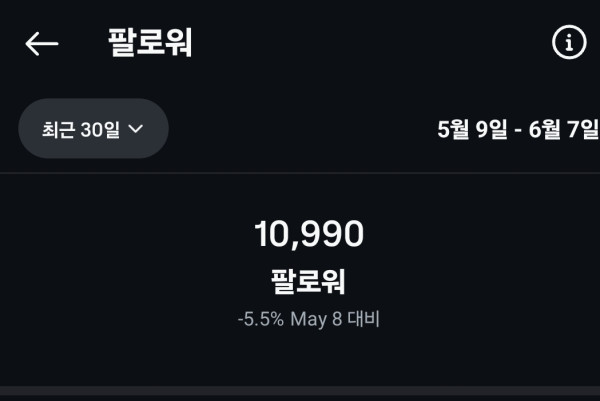Click the gray separator bar at bottom
The height and width of the screenshot is (401, 600).
300,393
